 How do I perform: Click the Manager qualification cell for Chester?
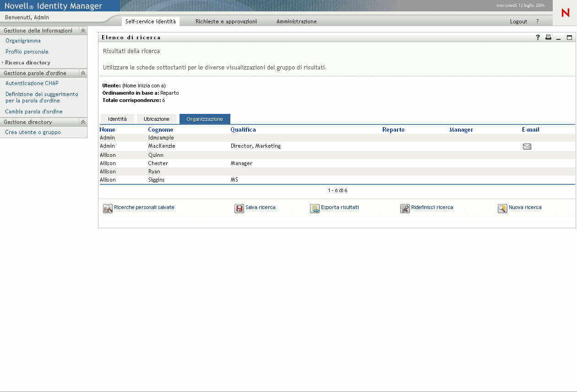(241, 163)
